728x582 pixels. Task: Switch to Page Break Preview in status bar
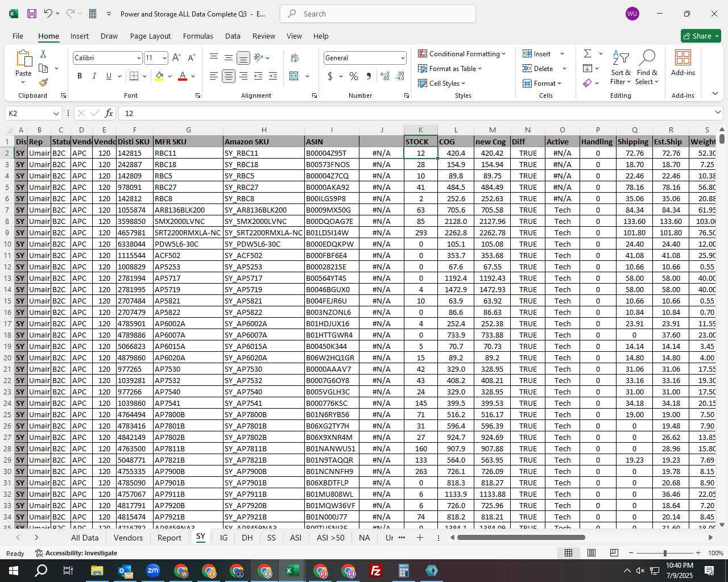[614, 552]
